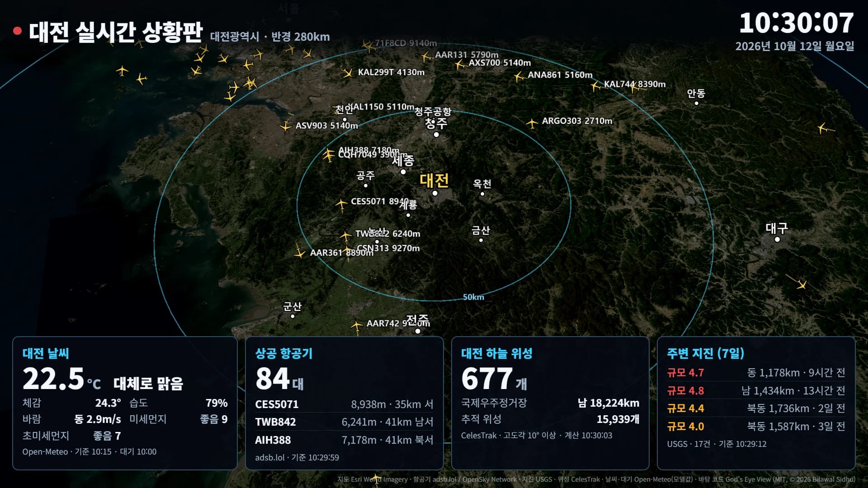868x488 pixels.
Task: Click the 옥천 town marker dot
Action: click(482, 194)
